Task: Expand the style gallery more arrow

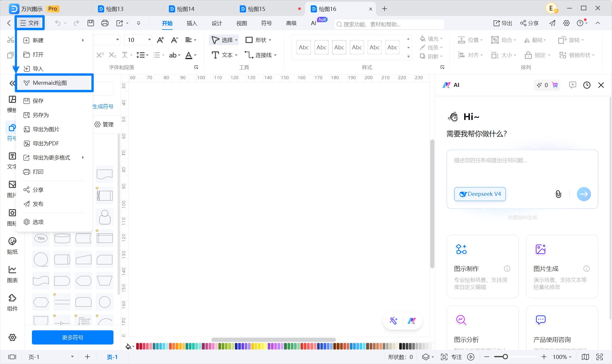Action: [408, 56]
